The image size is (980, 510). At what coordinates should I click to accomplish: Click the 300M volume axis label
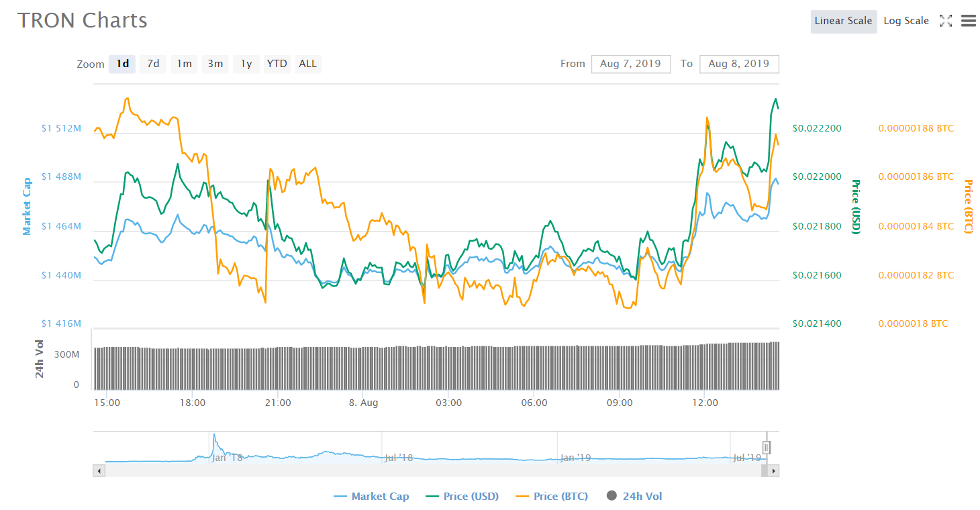pyautogui.click(x=67, y=354)
